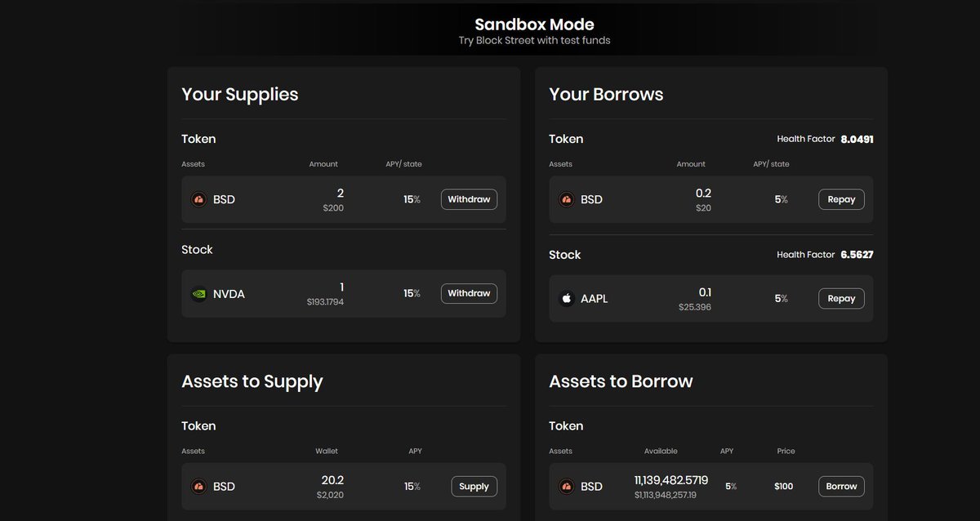Click the AAPL Apple logo icon
Image resolution: width=980 pixels, height=521 pixels.
(x=566, y=299)
